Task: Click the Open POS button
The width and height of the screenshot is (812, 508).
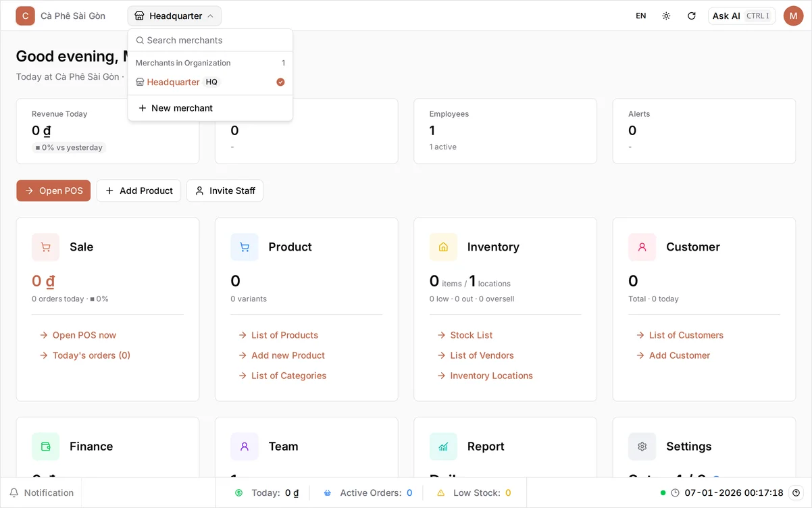Action: click(53, 190)
